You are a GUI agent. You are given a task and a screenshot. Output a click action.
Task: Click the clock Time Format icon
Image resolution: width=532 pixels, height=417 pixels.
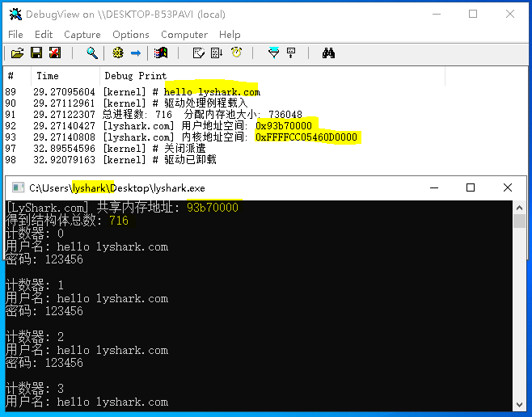click(236, 53)
